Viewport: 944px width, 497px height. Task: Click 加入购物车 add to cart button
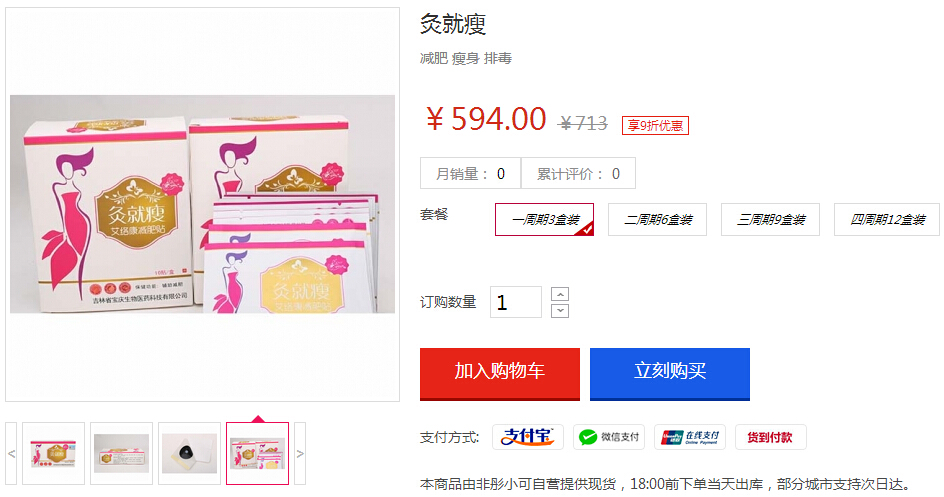[500, 374]
